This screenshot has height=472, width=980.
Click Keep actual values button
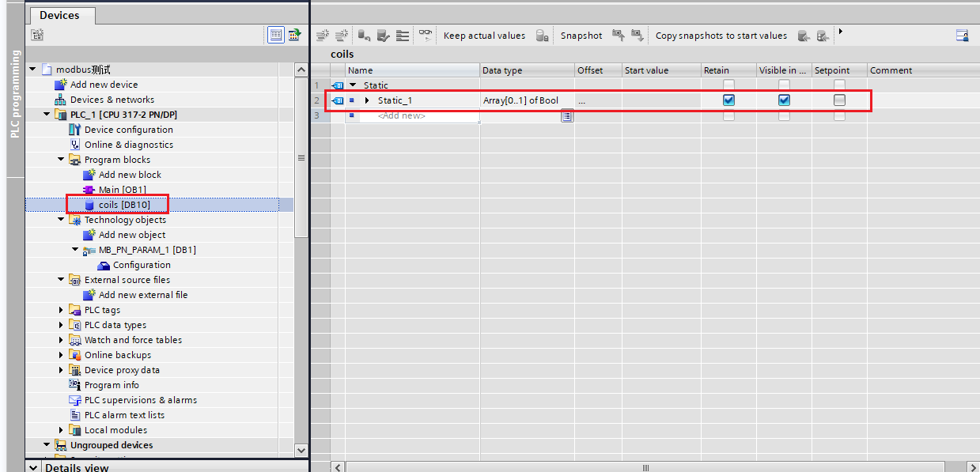484,36
